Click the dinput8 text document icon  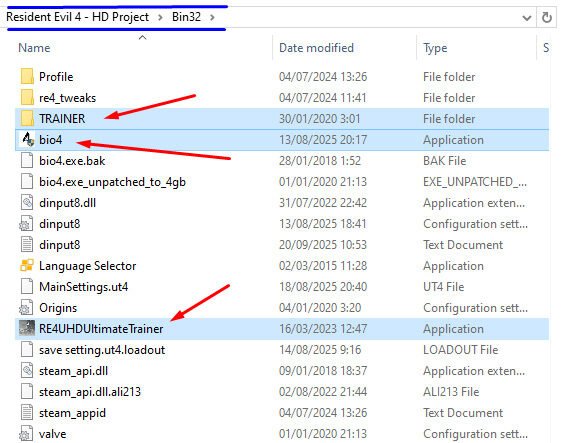[27, 245]
